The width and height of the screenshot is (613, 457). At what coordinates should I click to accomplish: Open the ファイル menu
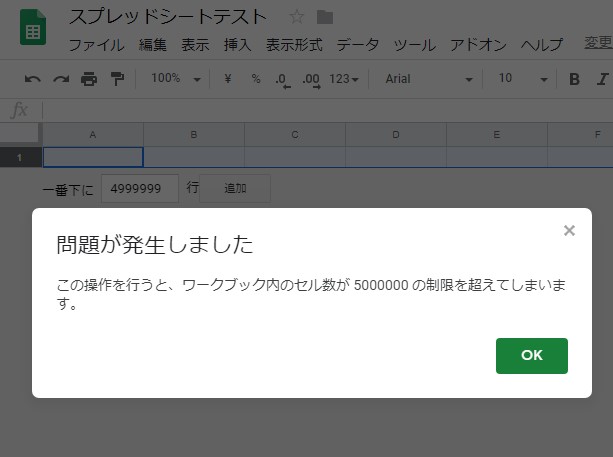pyautogui.click(x=96, y=45)
